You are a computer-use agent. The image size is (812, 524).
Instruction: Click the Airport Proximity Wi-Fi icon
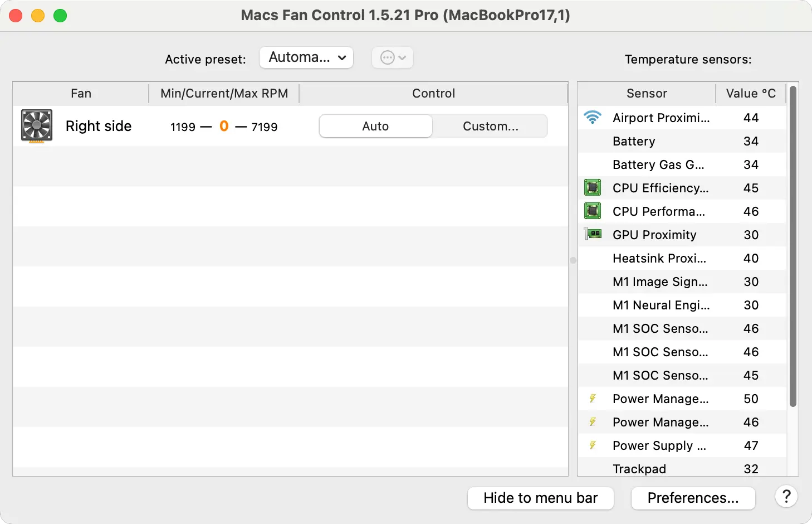click(593, 118)
